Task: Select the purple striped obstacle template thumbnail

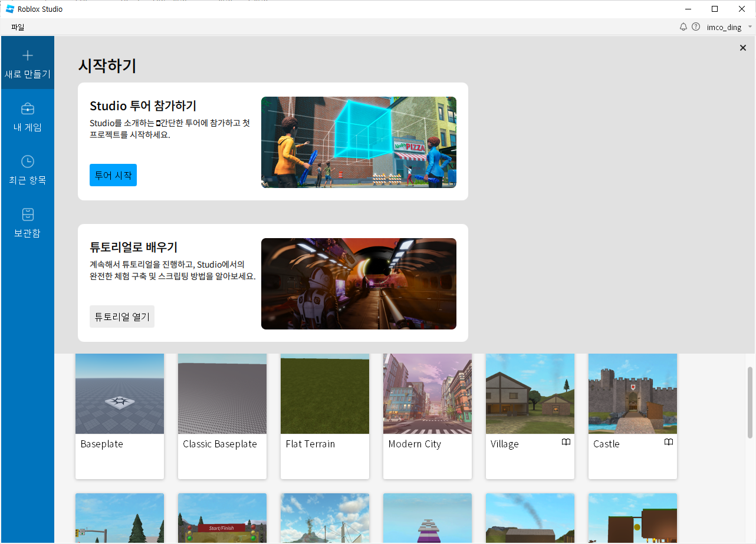Action: pyautogui.click(x=428, y=519)
